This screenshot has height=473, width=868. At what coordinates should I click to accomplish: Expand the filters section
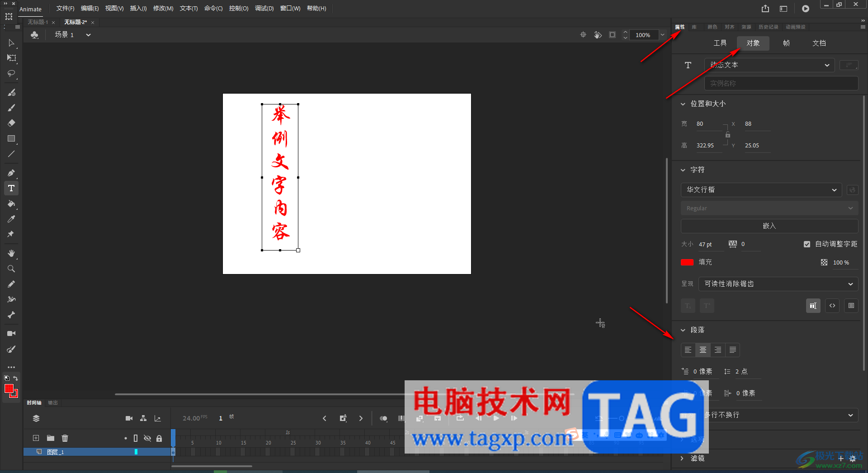coord(682,458)
